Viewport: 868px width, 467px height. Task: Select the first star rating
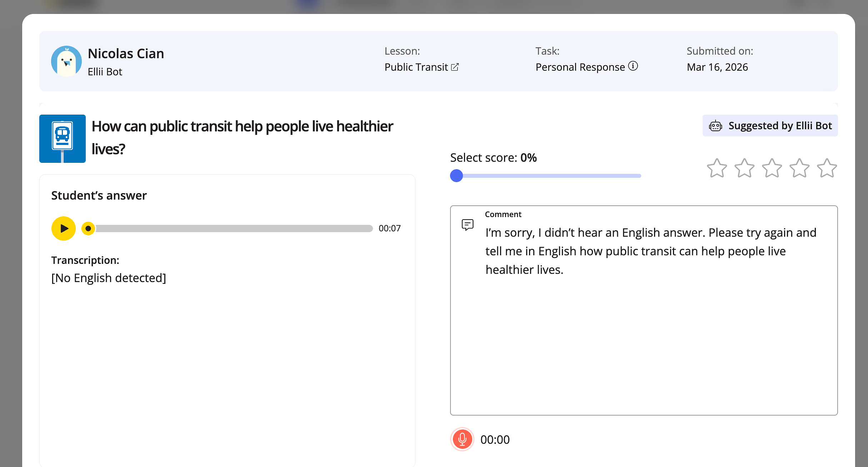(717, 168)
